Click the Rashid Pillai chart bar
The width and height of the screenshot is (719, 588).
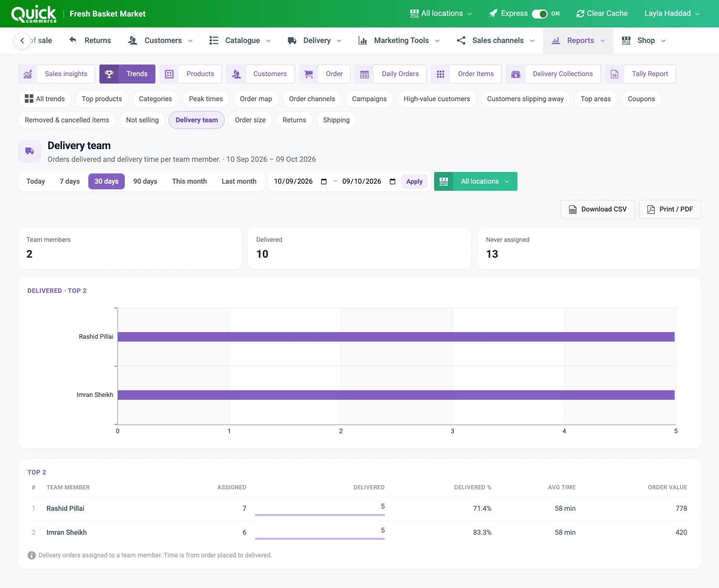pos(396,337)
